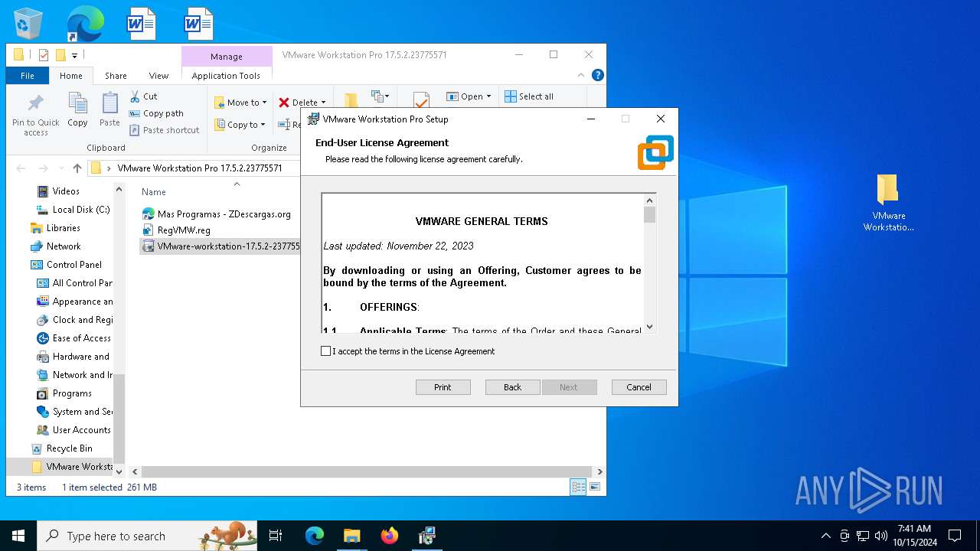
Task: Open Task View on taskbar
Action: (x=276, y=536)
